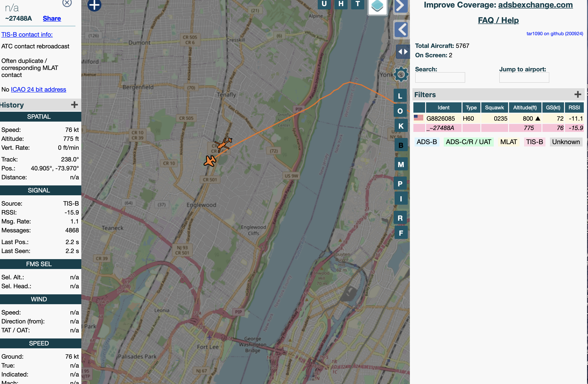This screenshot has width=588, height=384.
Task: Sort table by GS(kt) column
Action: (x=553, y=108)
